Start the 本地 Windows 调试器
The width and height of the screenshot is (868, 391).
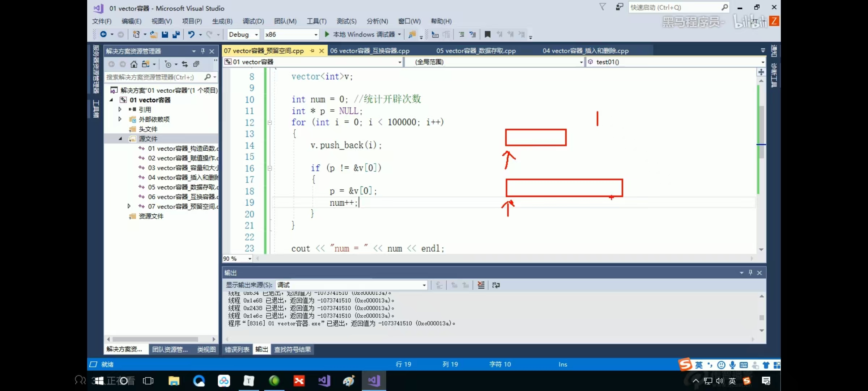click(362, 34)
